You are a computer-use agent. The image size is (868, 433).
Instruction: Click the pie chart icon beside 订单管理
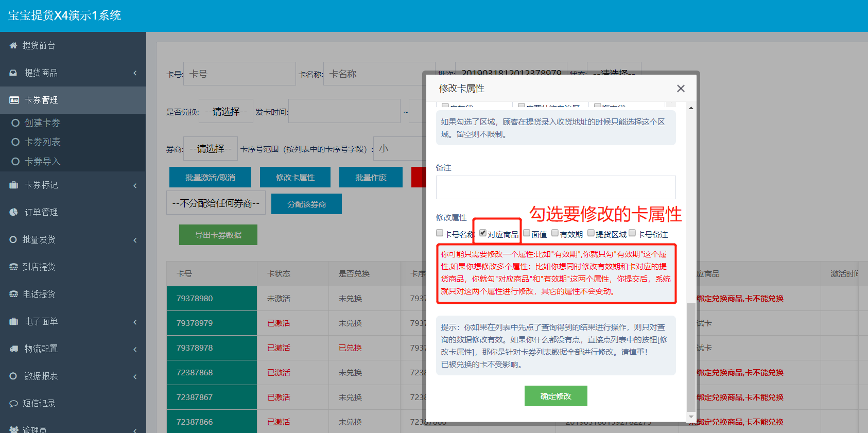[x=13, y=212]
